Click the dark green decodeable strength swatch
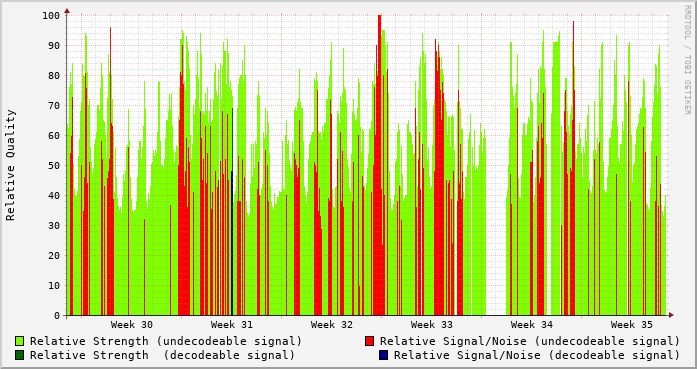This screenshot has width=697, height=369. coord(19,355)
